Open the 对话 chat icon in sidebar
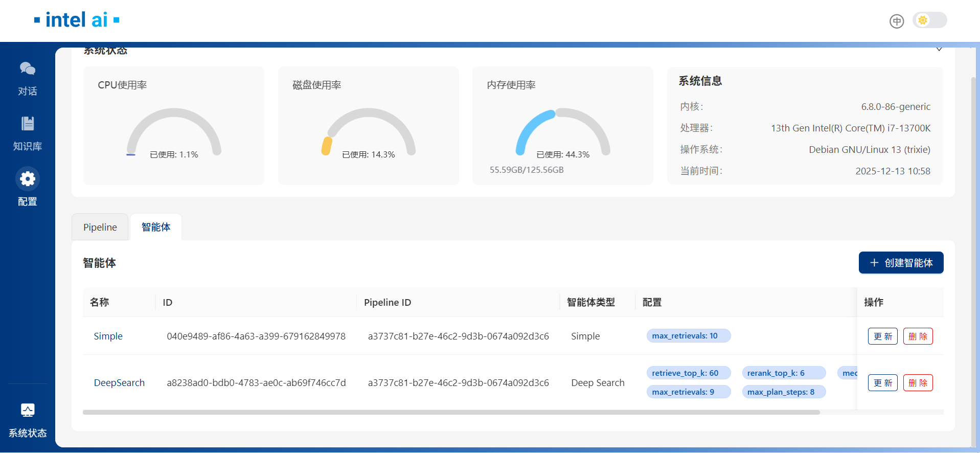Screen dimensions: 980x453 tap(28, 69)
